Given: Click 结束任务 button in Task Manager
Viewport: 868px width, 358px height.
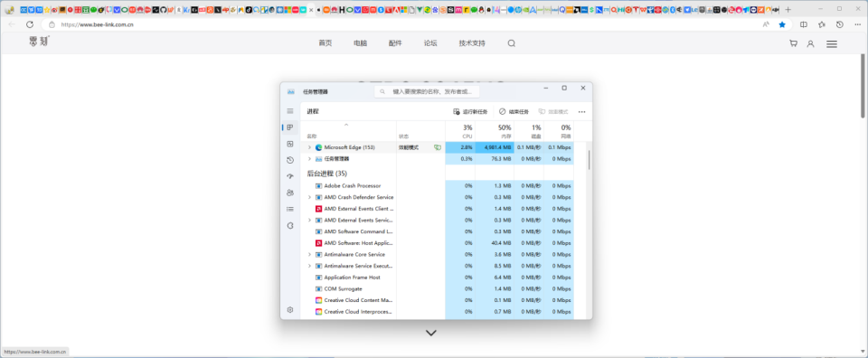Looking at the screenshot, I should pos(514,112).
